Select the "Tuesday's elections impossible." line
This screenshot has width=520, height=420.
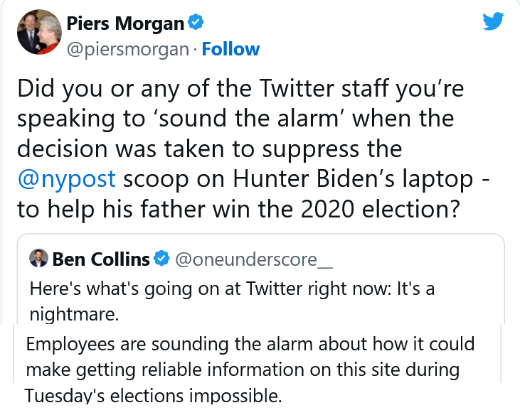[x=154, y=396]
